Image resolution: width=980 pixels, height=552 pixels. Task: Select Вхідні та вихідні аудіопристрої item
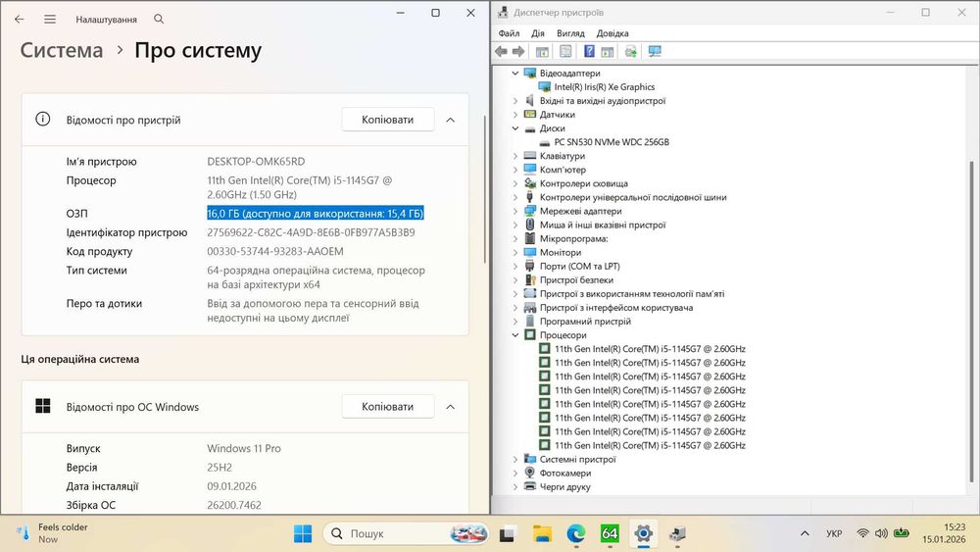[x=603, y=101]
